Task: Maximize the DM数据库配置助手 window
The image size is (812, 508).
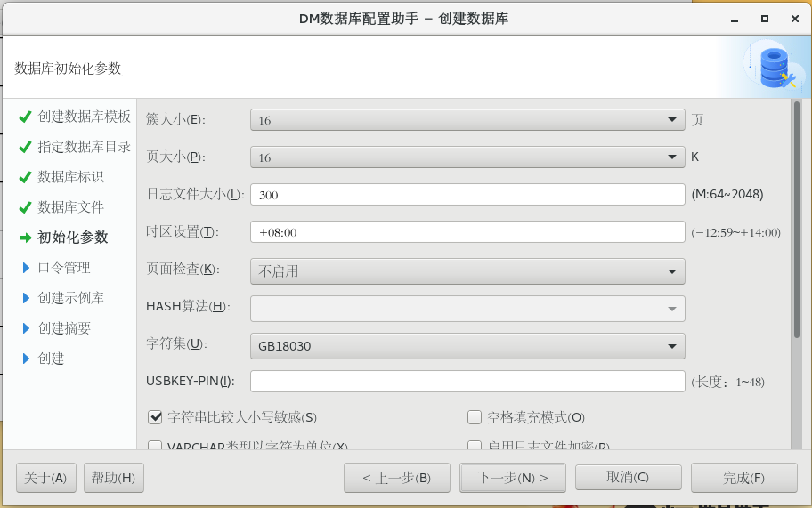Action: pos(764,19)
